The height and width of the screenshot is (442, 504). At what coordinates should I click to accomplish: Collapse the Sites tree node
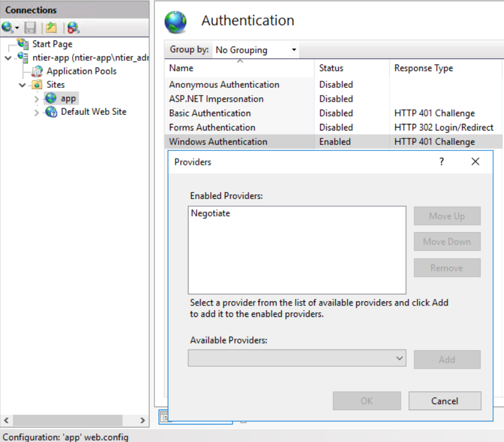pyautogui.click(x=22, y=85)
